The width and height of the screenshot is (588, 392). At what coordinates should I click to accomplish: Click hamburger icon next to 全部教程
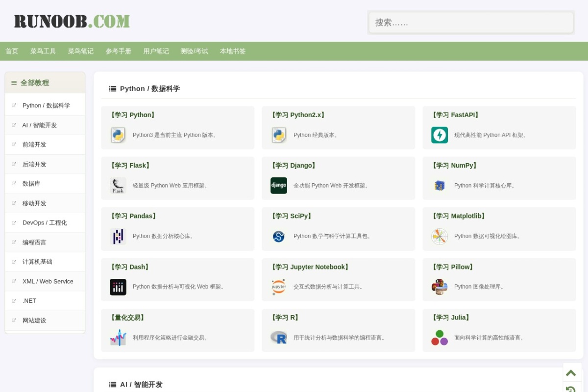coord(14,83)
